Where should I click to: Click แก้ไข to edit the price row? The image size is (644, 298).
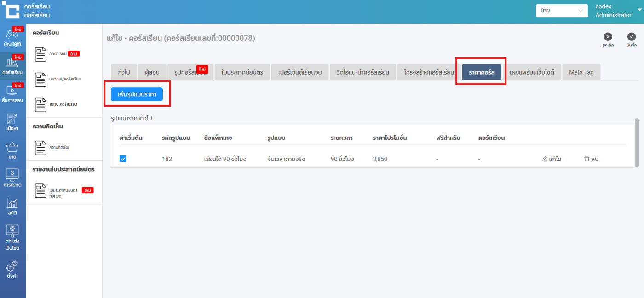pos(552,159)
